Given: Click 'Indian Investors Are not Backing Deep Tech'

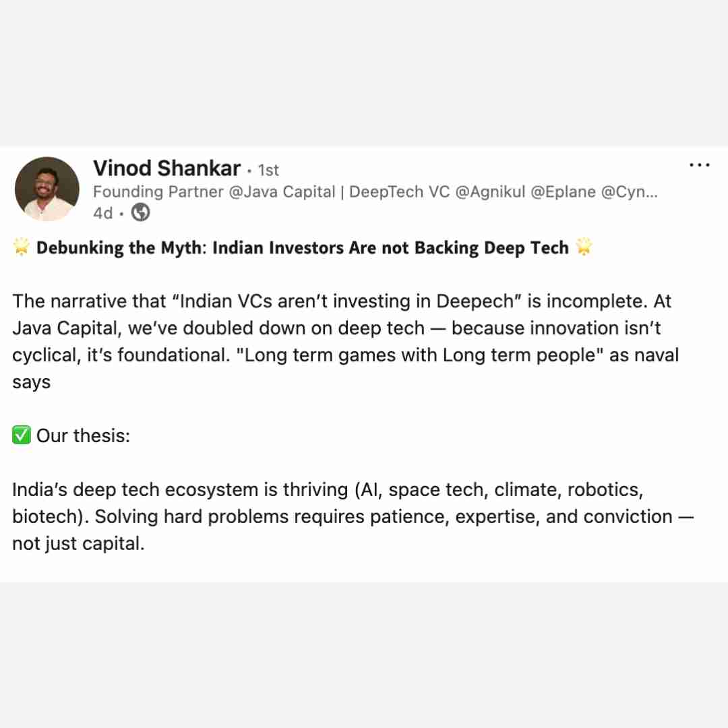Looking at the screenshot, I should coord(390,248).
